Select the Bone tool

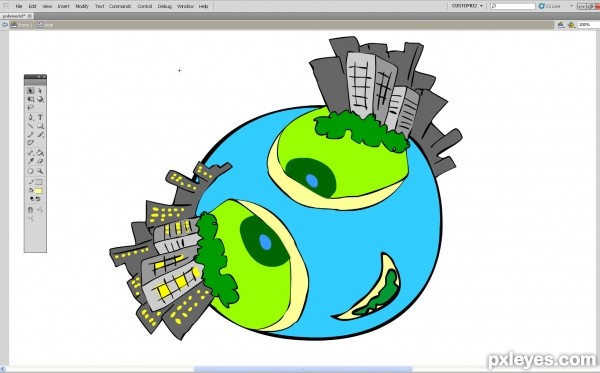pos(31,153)
